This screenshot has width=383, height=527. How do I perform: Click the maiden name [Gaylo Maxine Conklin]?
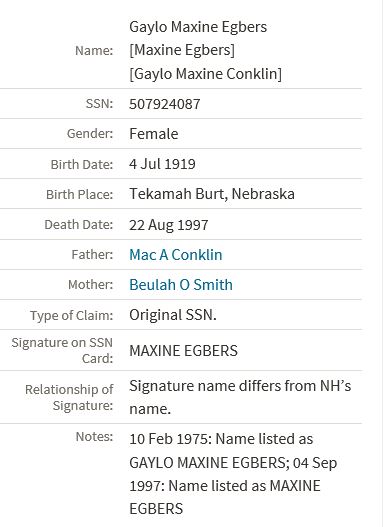coord(206,74)
